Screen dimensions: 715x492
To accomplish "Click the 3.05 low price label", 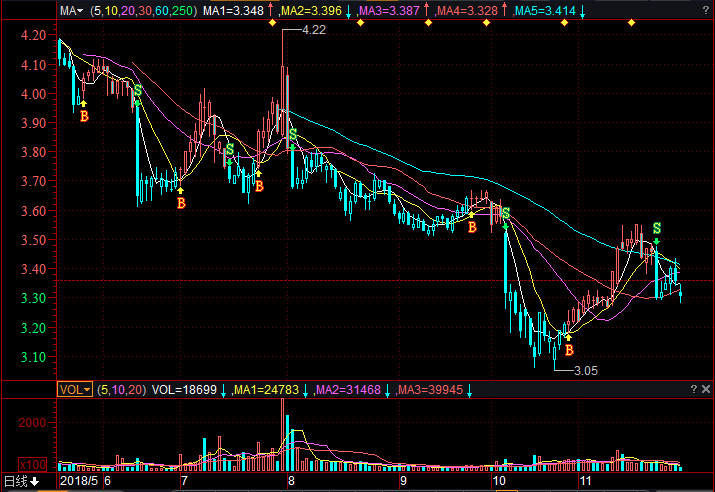I will pos(584,370).
